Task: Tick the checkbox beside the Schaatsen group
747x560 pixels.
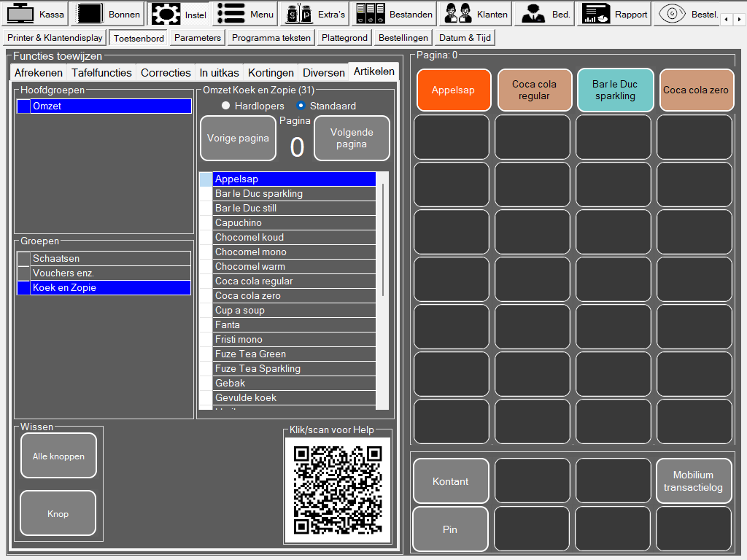Action: coord(23,258)
